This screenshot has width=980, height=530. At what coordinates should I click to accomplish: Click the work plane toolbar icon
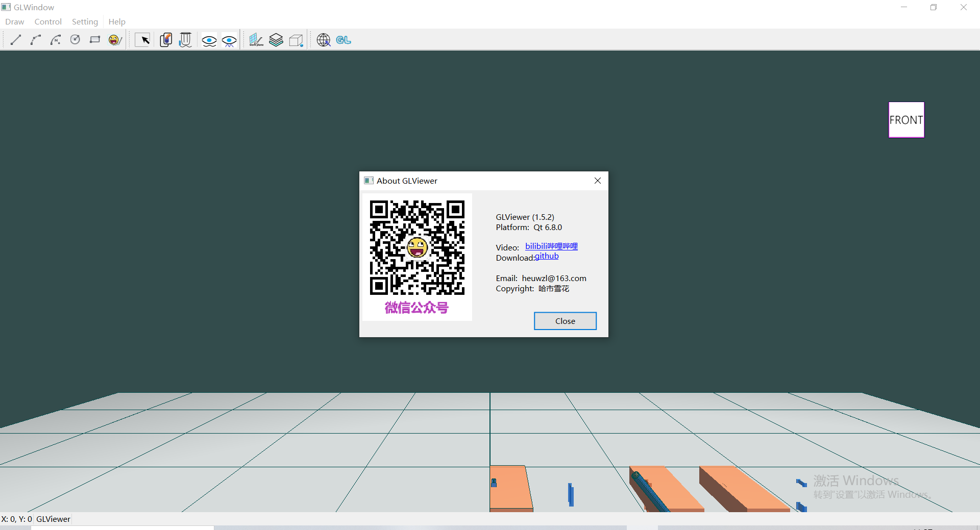(x=256, y=40)
